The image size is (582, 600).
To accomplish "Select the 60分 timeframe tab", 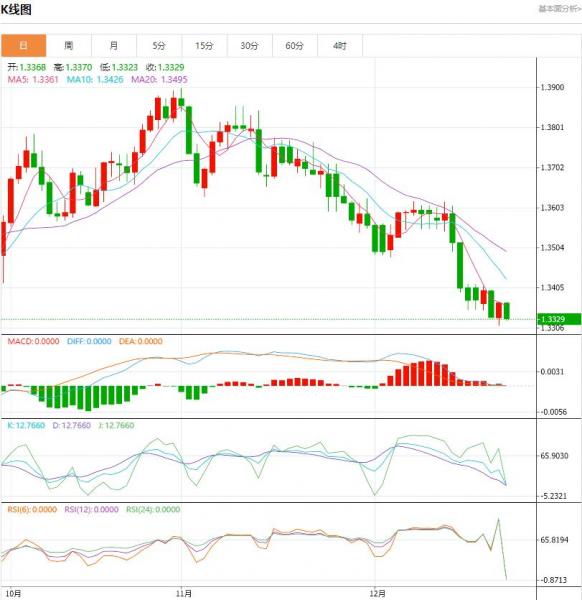I will pyautogui.click(x=294, y=46).
